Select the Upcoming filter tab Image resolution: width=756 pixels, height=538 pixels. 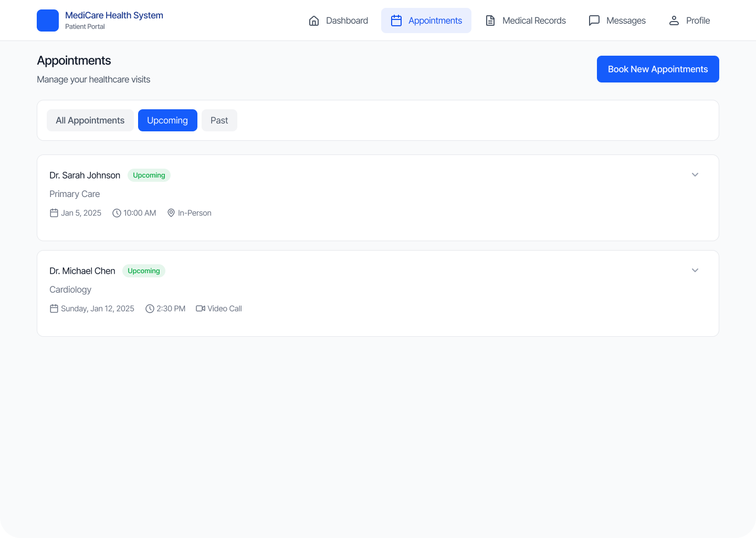coord(167,120)
